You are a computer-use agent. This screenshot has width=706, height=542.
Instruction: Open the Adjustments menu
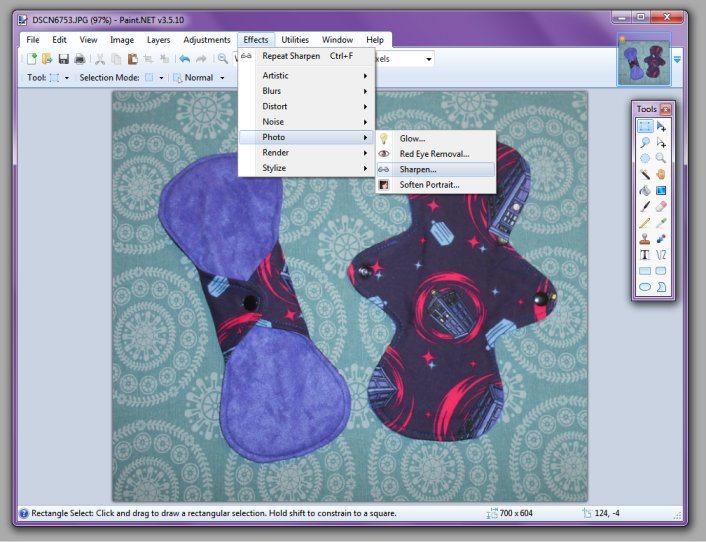click(207, 40)
